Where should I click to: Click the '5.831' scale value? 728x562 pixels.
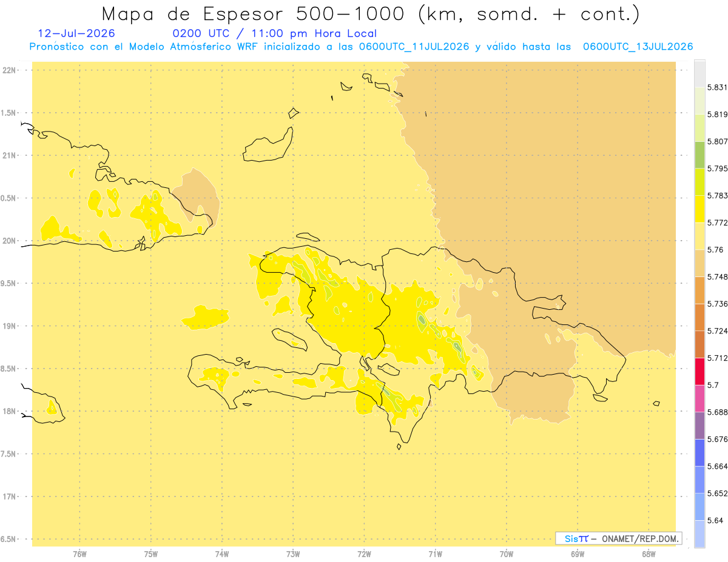click(x=717, y=87)
